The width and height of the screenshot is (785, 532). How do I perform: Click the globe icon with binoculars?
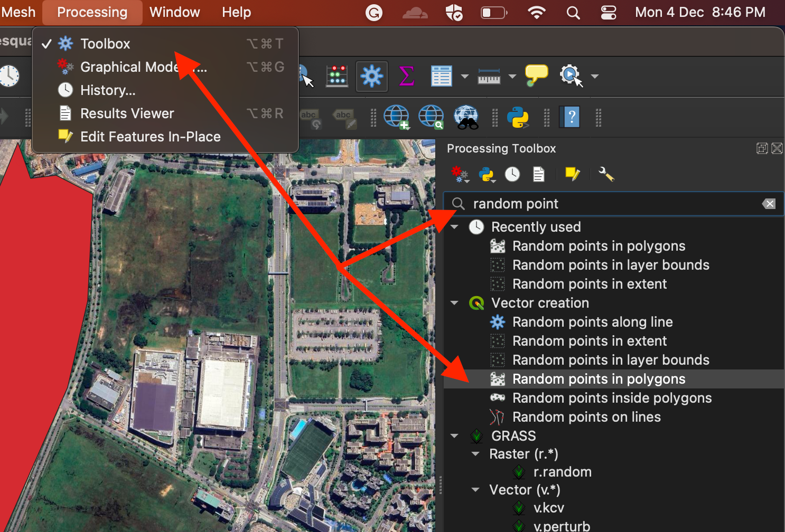click(466, 117)
